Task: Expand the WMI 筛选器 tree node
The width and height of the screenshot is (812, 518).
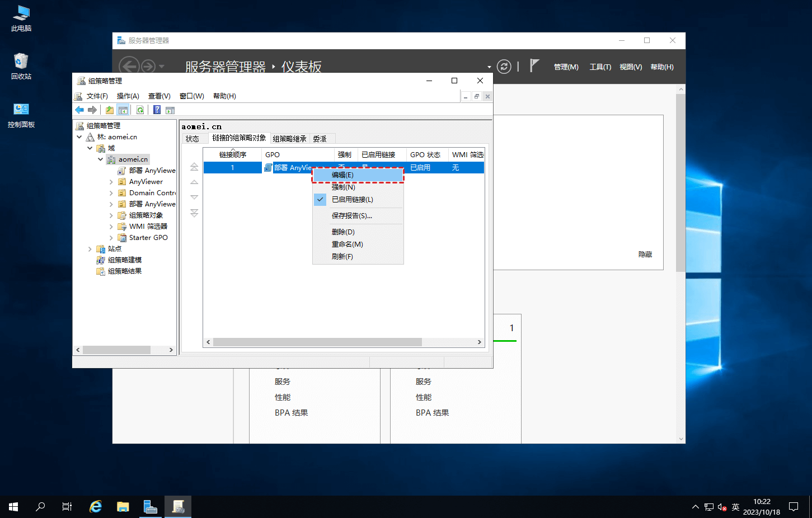Action: pyautogui.click(x=111, y=227)
